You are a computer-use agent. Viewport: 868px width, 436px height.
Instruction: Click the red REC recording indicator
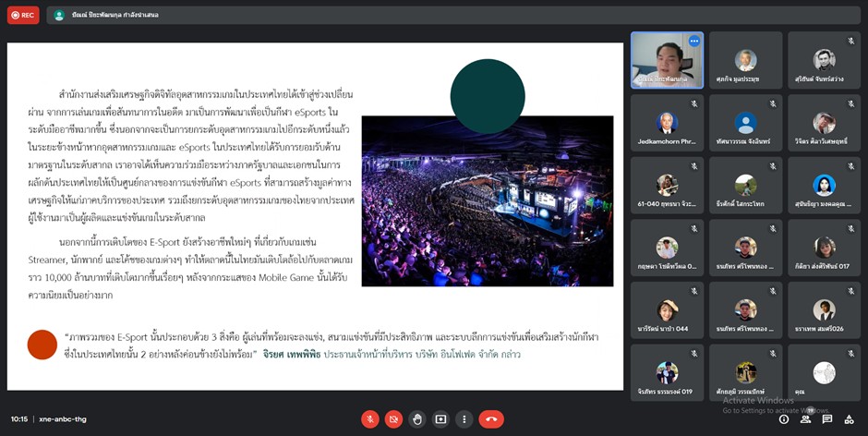point(23,16)
